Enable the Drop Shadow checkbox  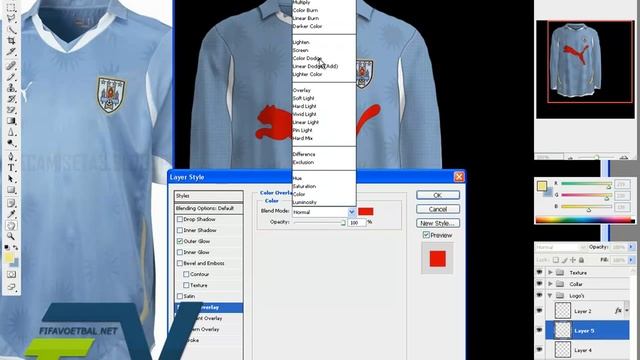(180, 219)
